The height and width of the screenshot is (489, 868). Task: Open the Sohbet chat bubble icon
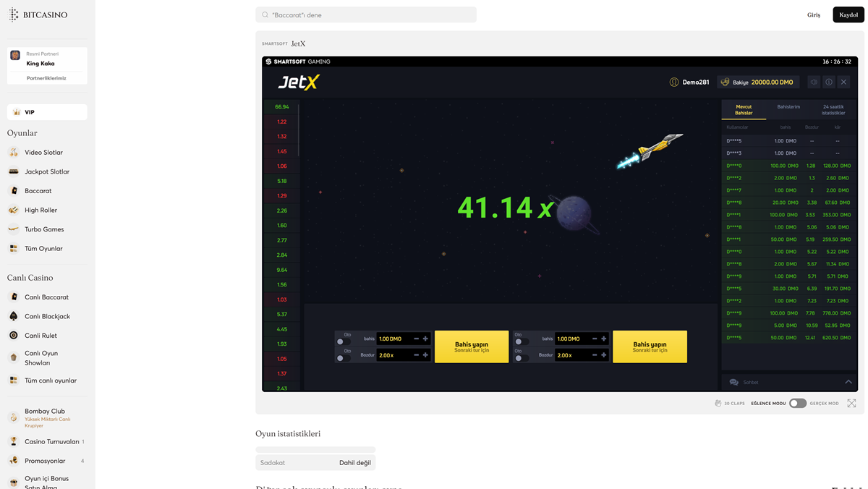(733, 382)
